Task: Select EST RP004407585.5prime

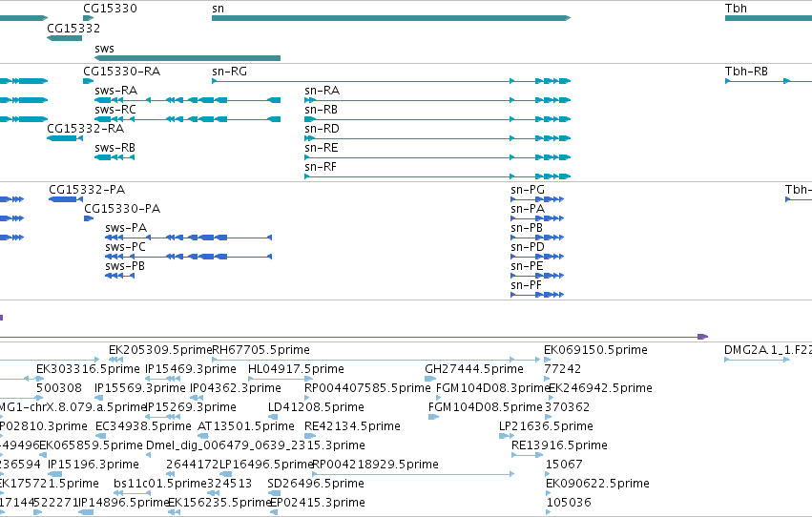Action: coord(307,398)
